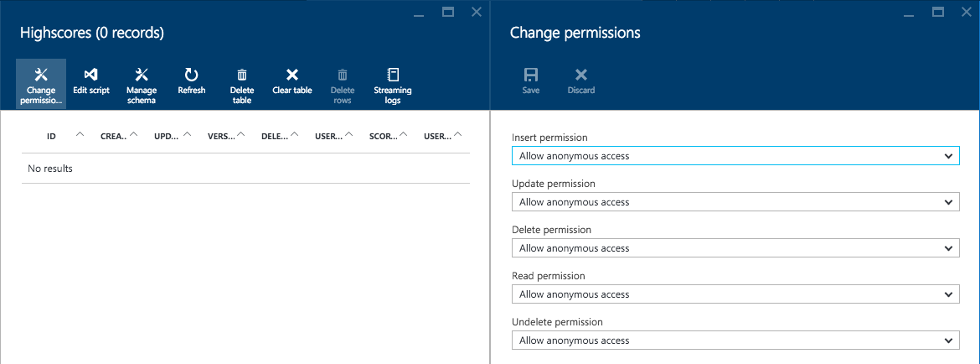Click the Insert permission label
The image size is (980, 364).
pos(549,138)
